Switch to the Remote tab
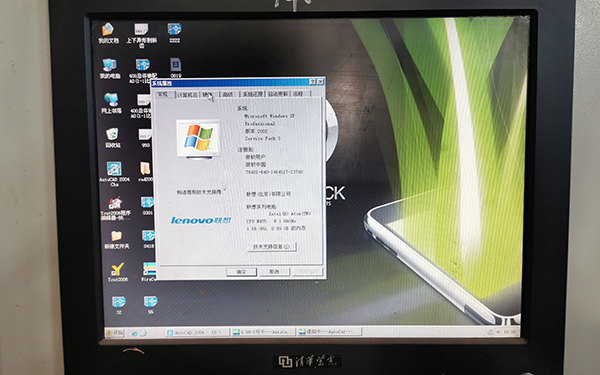The image size is (600, 375). pos(298,93)
